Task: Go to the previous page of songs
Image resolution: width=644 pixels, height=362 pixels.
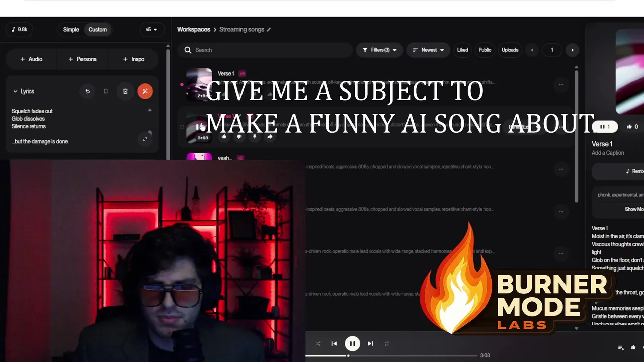Action: [532, 50]
